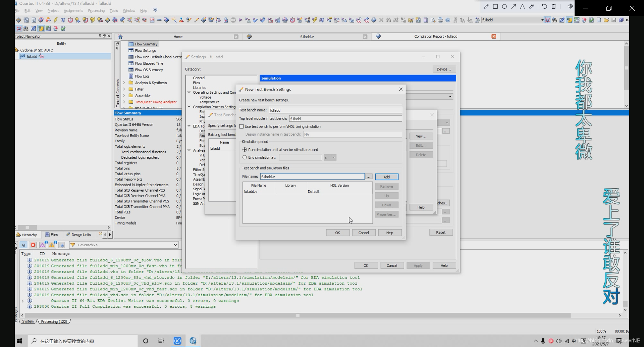Screen dimensions: 644x347
Task: Click the binoculars Find icon in second toolbar row
Action: click(x=26, y=29)
